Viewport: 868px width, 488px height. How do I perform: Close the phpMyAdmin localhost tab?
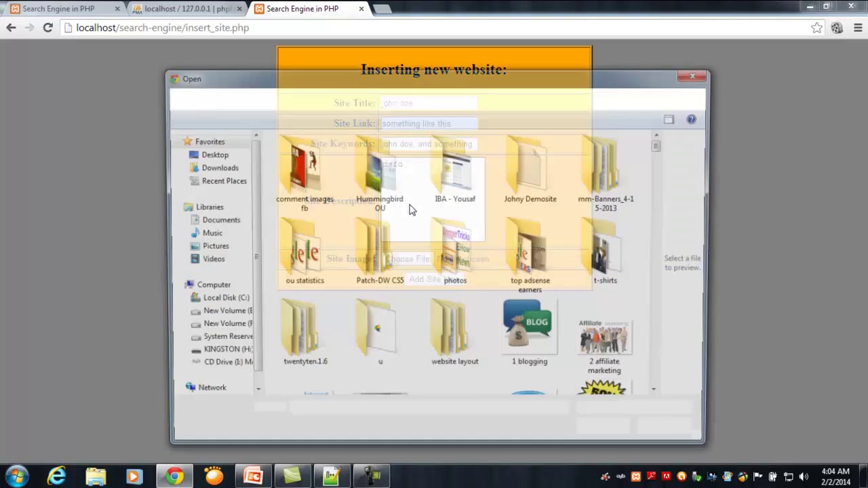click(239, 9)
